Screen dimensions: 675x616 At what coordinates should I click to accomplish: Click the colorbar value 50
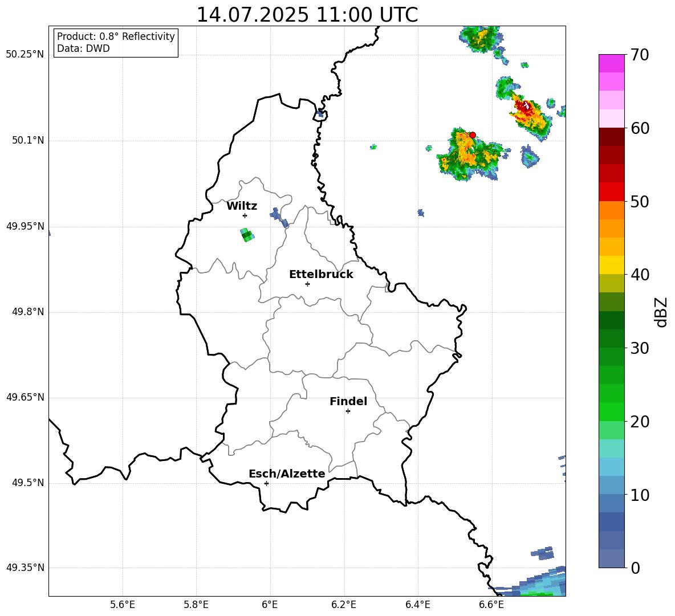click(640, 201)
